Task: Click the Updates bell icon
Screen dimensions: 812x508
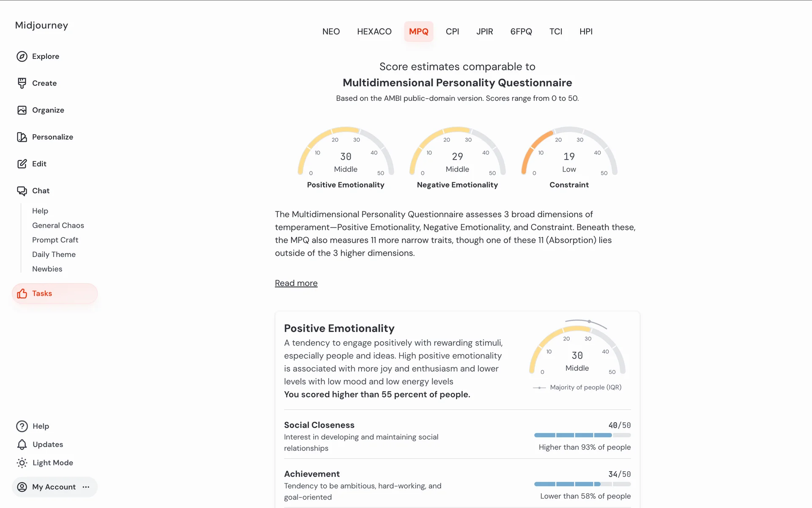Action: click(22, 444)
